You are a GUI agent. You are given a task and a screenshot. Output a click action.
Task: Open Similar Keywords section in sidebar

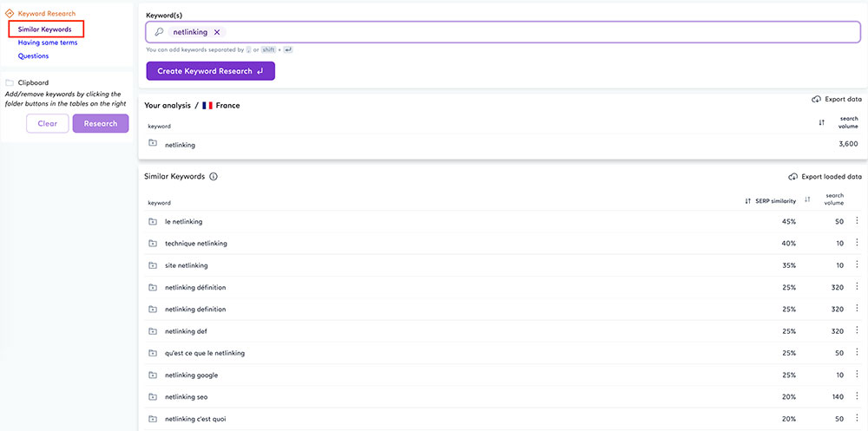coord(44,29)
